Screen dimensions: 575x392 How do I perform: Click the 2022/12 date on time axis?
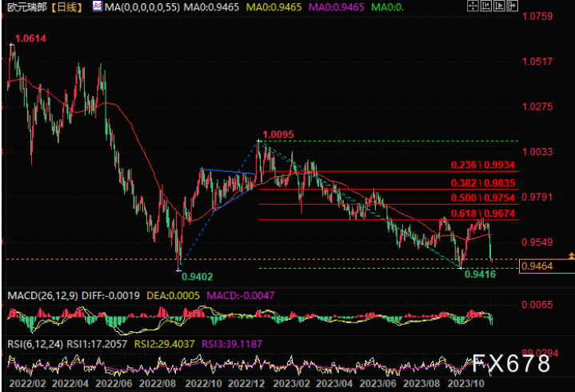pyautogui.click(x=246, y=383)
